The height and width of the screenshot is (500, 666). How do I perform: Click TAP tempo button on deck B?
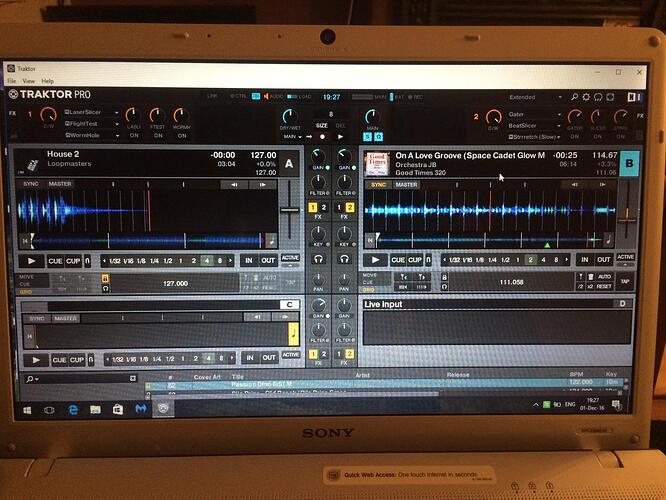point(624,282)
